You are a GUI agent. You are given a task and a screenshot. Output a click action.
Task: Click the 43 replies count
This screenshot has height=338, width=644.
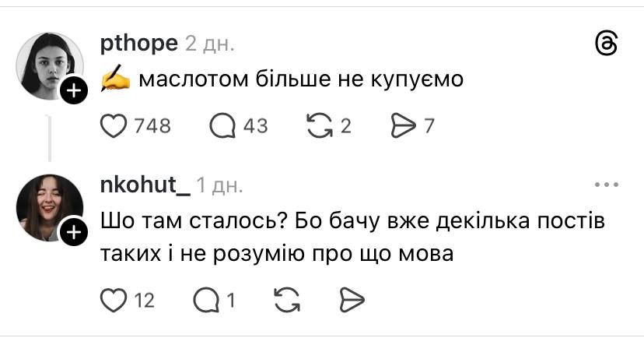255,125
